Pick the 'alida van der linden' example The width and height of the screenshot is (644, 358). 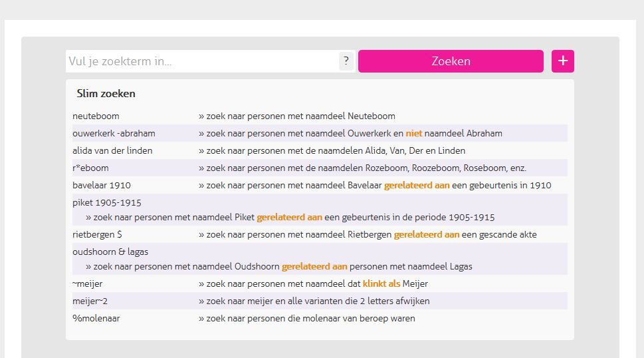coord(112,150)
